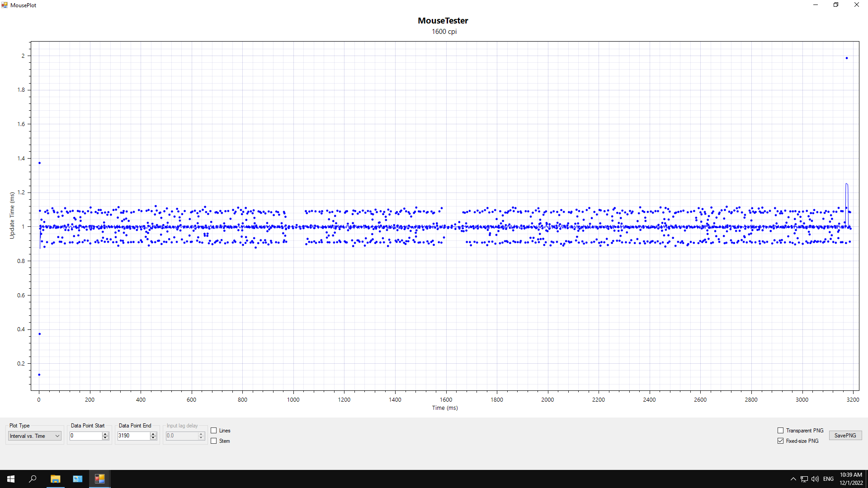This screenshot has height=488, width=868.
Task: Click the volume speaker tray icon
Action: (x=815, y=479)
